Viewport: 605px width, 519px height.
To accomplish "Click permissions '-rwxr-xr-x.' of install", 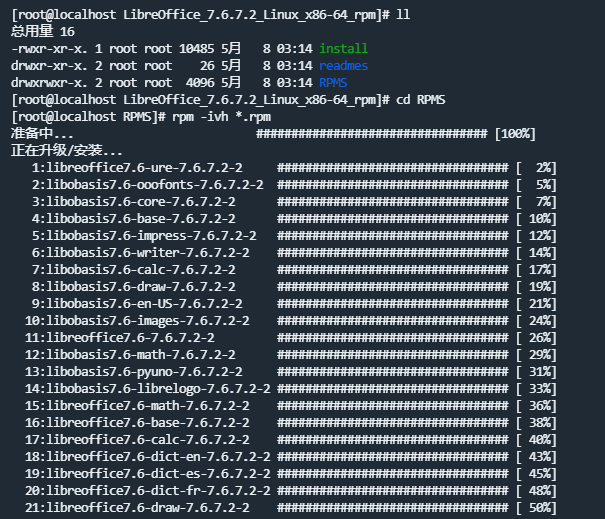I will (49, 49).
